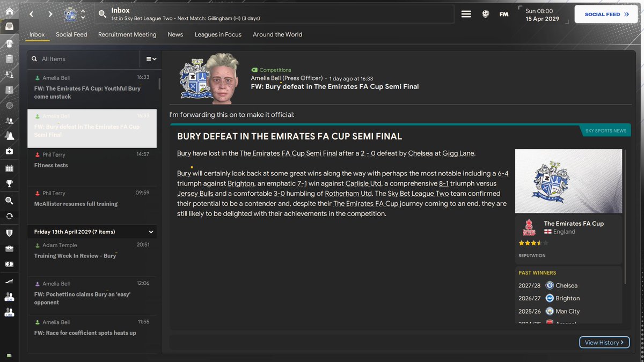
Task: Open the Inbox tray sidebar icon
Action: (x=9, y=26)
